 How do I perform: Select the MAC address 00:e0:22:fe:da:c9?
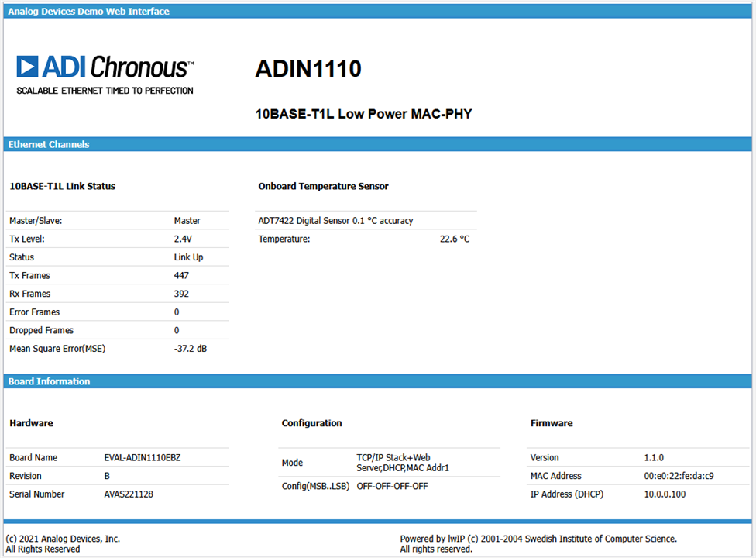679,476
